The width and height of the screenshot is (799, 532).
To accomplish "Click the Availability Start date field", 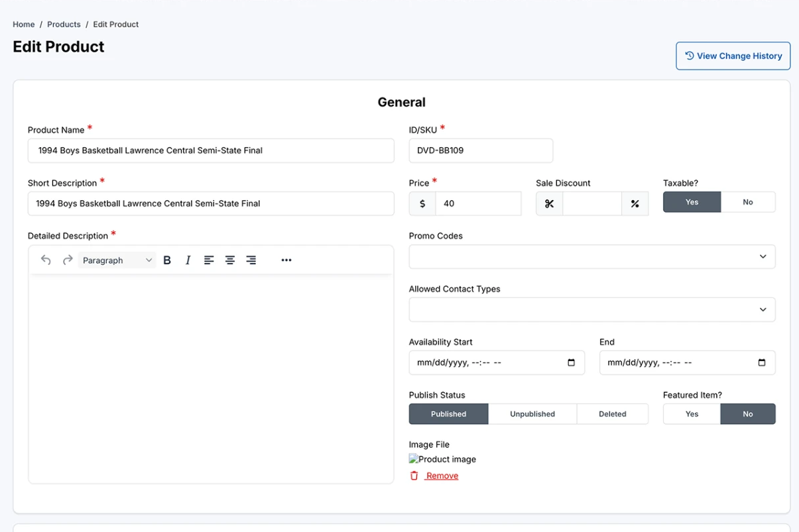I will [x=497, y=363].
